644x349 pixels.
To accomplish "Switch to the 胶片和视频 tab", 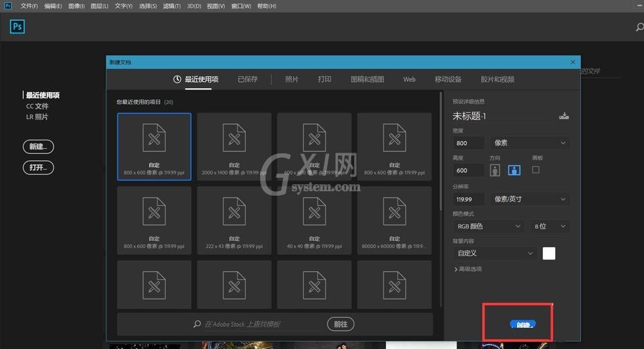I will pos(497,79).
